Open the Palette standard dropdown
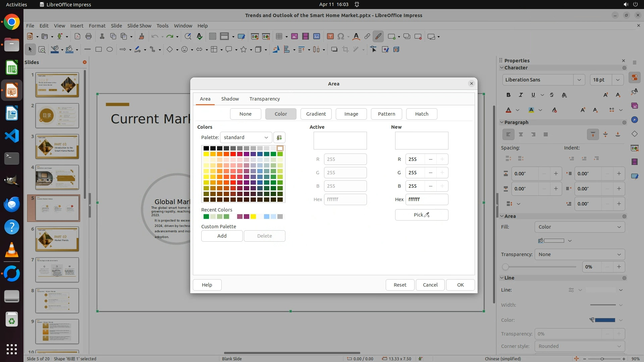This screenshot has height=362, width=644. pos(246,137)
